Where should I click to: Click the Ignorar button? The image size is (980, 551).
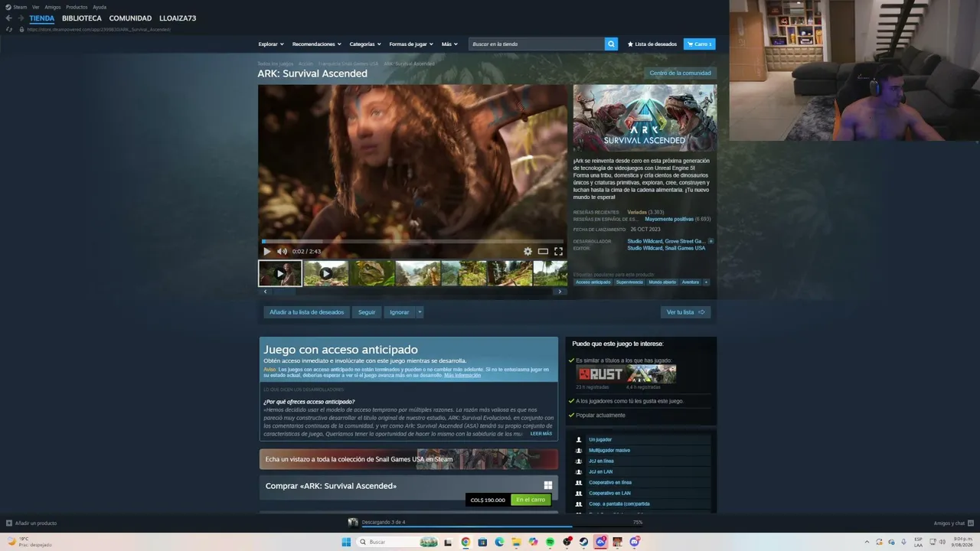(x=400, y=312)
